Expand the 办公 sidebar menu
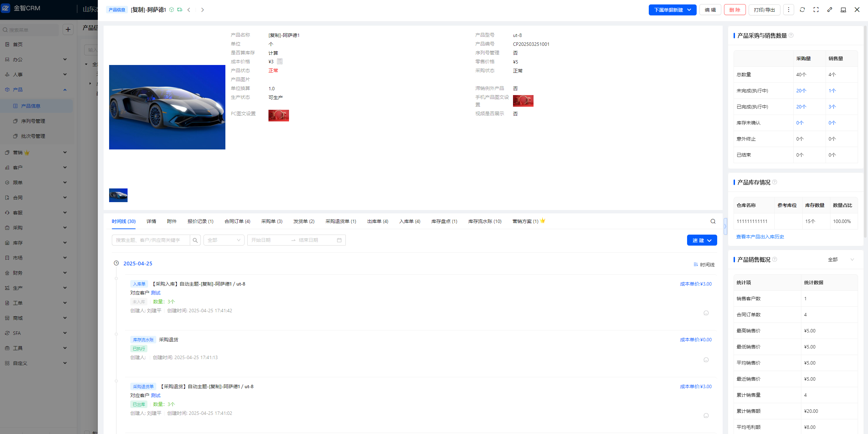Viewport: 868px width, 434px height. (x=37, y=60)
